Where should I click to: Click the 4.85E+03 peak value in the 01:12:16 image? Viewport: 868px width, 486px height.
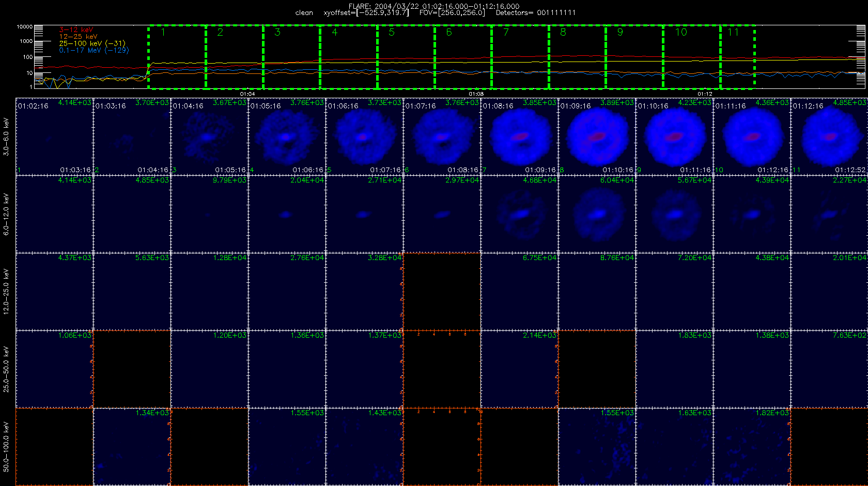pos(850,102)
